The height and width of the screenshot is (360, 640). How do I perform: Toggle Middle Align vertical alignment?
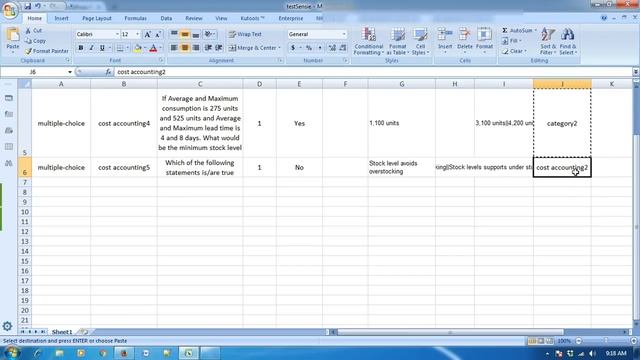[185, 34]
